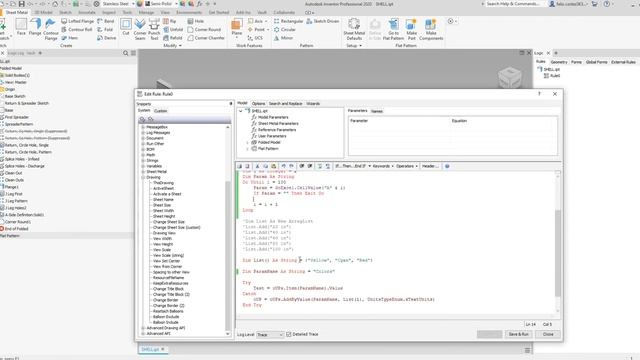
Task: Click browser panel search icon
Action: pos(126,53)
